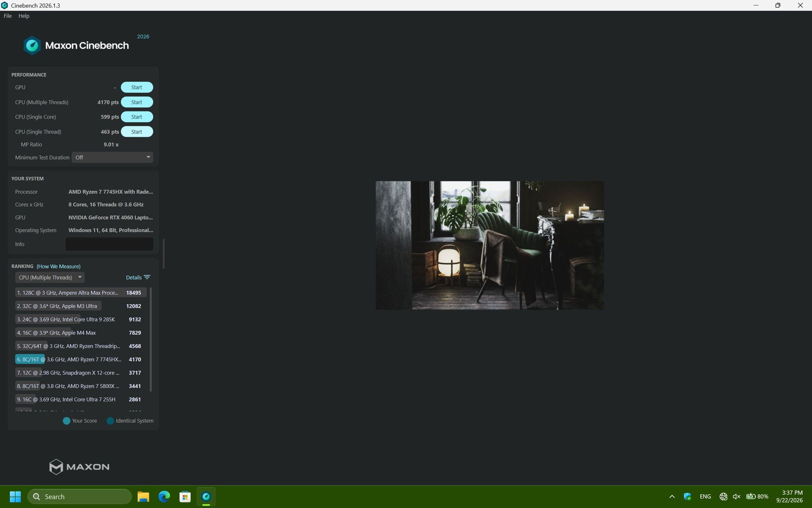Click the Info text field
Image resolution: width=812 pixels, height=508 pixels.
(109, 244)
